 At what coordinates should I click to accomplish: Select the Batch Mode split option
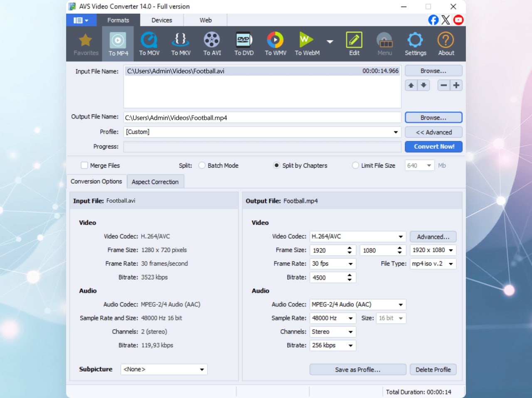202,165
